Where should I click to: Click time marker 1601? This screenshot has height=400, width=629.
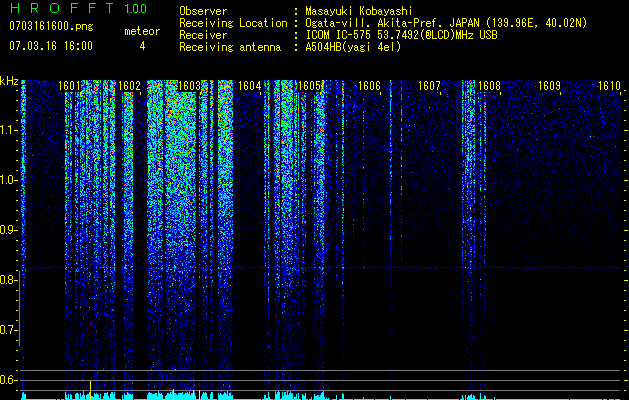[69, 86]
